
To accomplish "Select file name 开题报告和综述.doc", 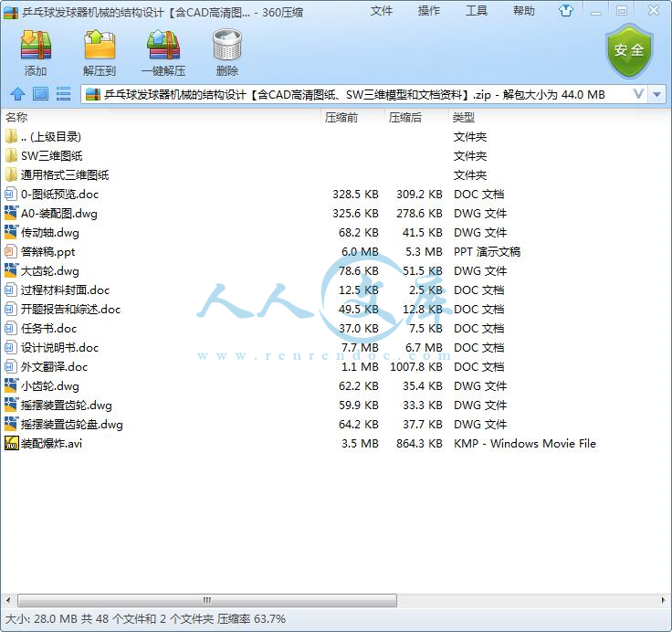I will pyautogui.click(x=70, y=309).
